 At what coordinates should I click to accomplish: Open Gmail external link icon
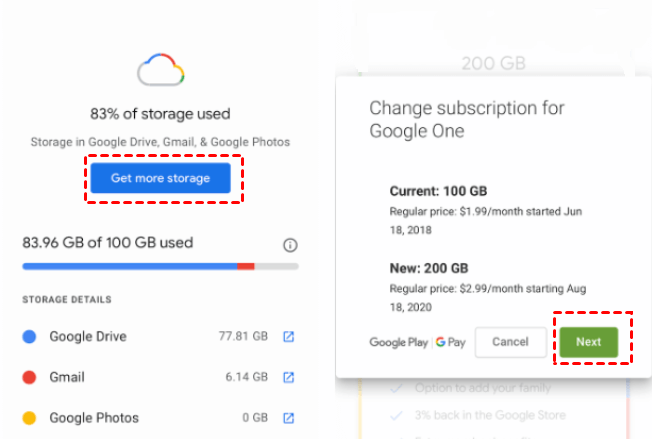288,377
